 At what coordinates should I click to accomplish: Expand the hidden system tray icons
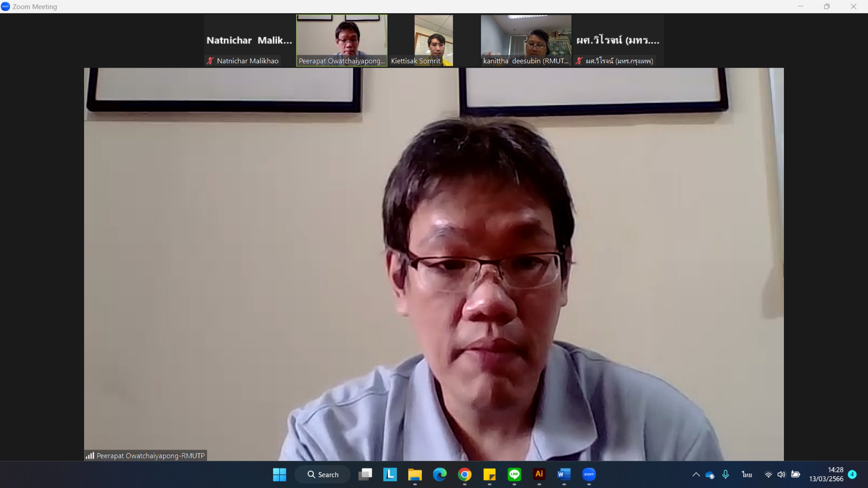point(696,474)
